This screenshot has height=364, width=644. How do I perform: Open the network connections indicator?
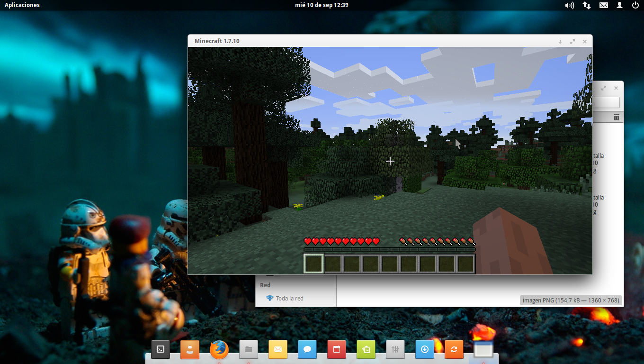coord(587,5)
